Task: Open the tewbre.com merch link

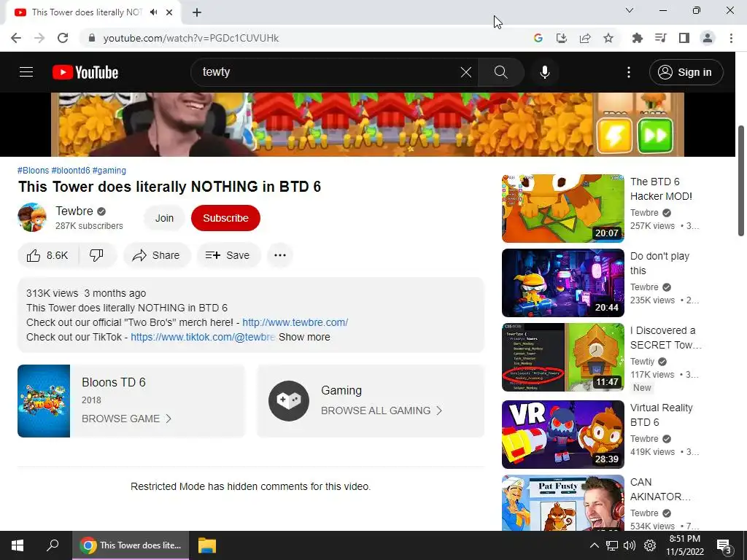Action: [x=295, y=322]
